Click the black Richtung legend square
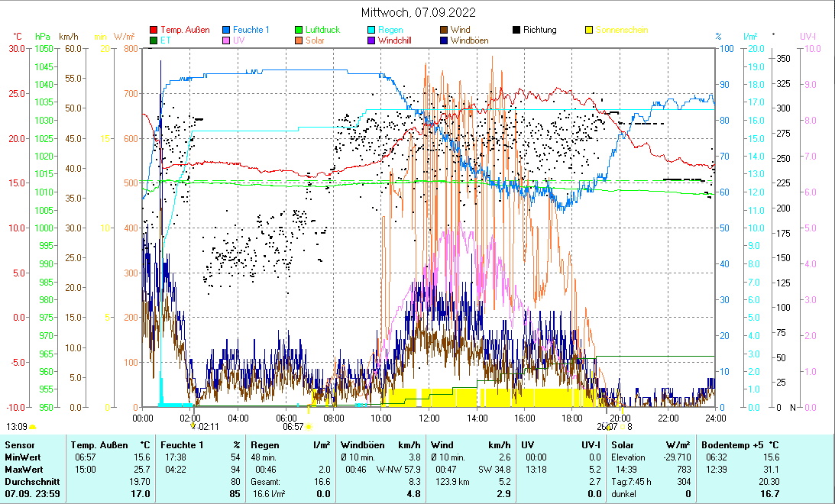Viewport: 835px width, 504px height. click(x=516, y=31)
